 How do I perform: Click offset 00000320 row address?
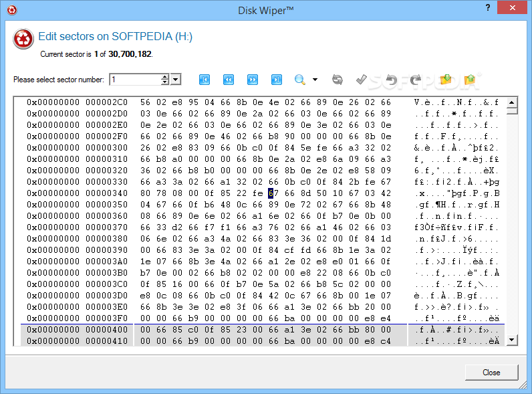click(x=77, y=171)
